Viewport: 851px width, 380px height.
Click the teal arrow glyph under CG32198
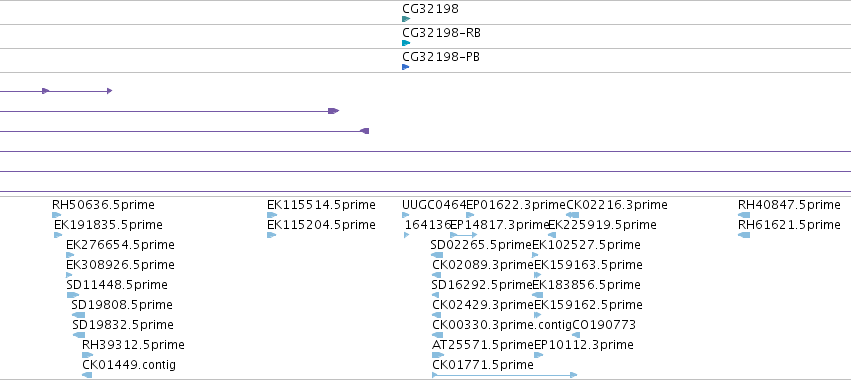click(x=406, y=19)
